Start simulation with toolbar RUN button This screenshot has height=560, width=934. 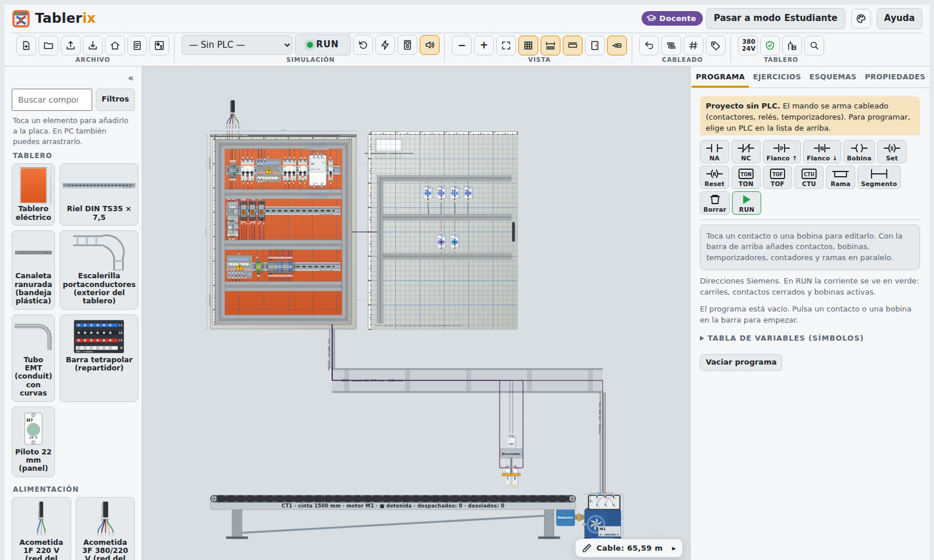tap(323, 44)
